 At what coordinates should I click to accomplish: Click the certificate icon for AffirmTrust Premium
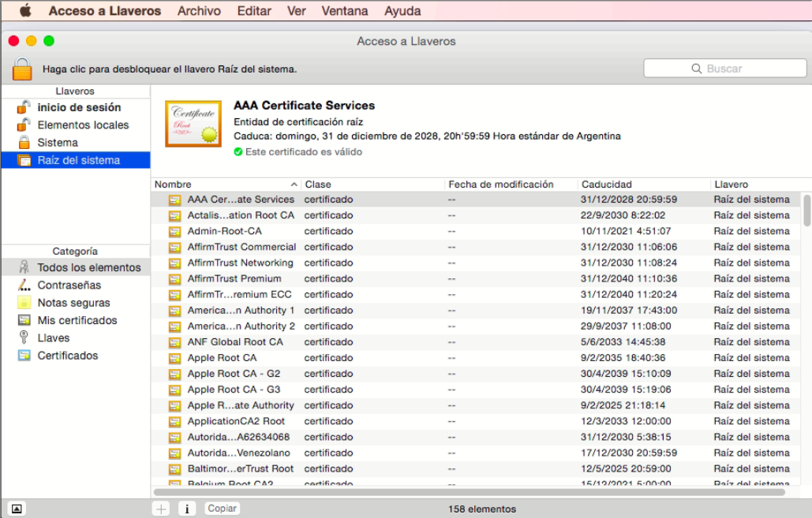tap(175, 279)
